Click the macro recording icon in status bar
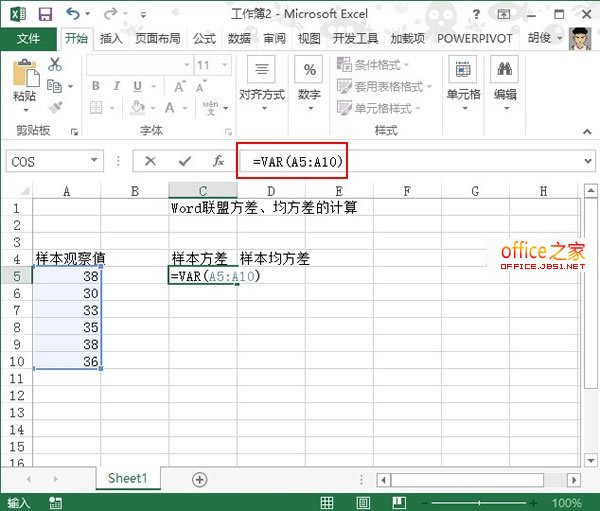The width and height of the screenshot is (600, 511). pyautogui.click(x=55, y=503)
